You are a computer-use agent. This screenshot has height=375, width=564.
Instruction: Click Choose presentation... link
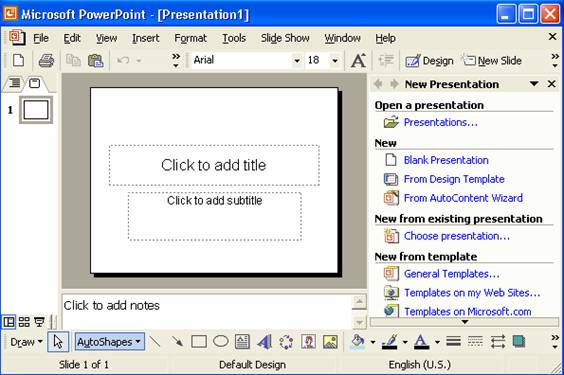(457, 236)
